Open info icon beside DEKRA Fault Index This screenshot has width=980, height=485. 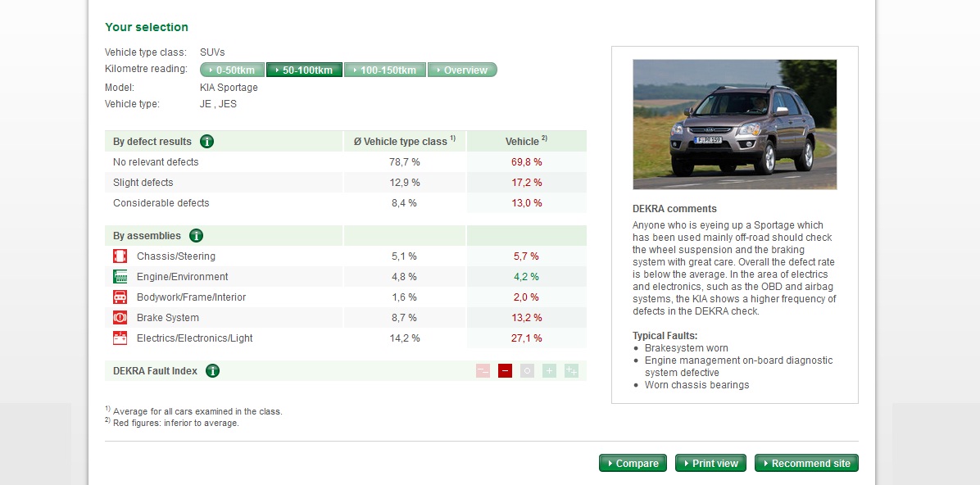click(x=212, y=370)
